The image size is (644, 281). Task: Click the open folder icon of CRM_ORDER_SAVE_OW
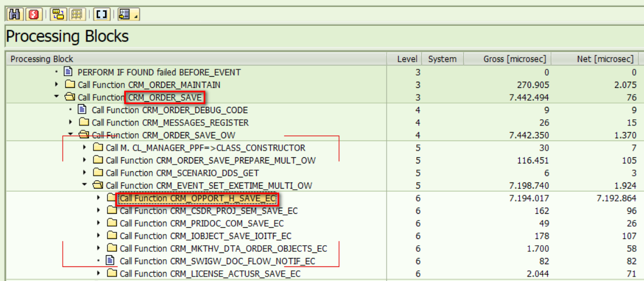coord(84,135)
